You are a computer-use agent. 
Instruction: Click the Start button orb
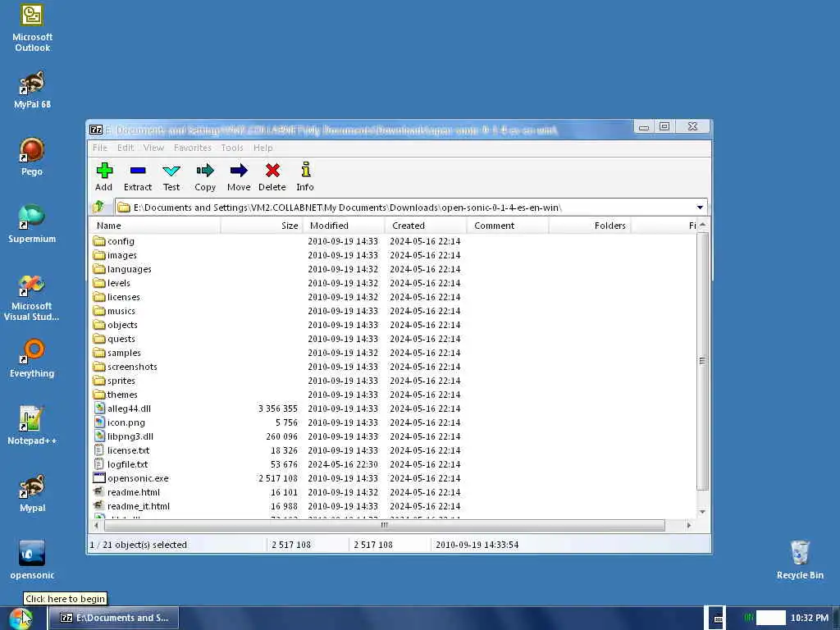pos(21,619)
